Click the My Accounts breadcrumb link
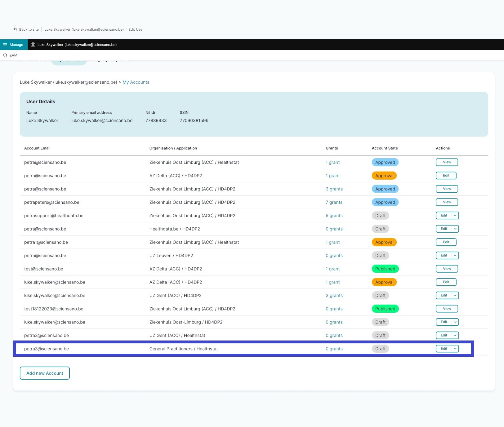Image resolution: width=504 pixels, height=427 pixels. coord(136,82)
